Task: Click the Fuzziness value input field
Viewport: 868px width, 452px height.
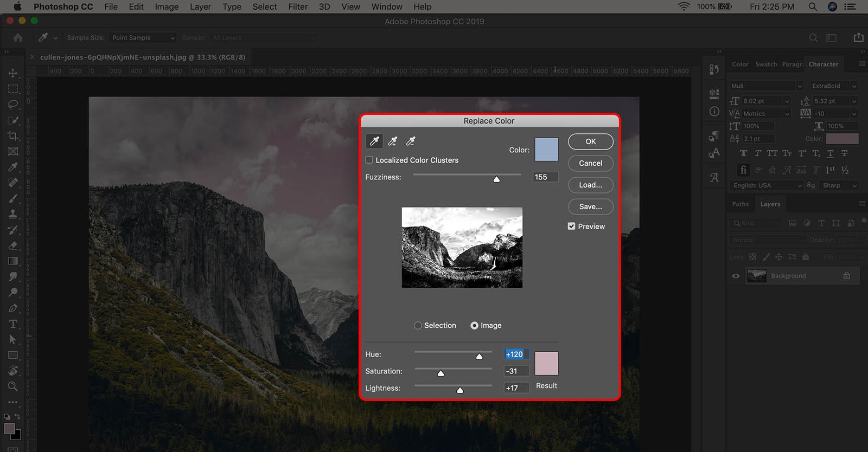Action: click(545, 177)
